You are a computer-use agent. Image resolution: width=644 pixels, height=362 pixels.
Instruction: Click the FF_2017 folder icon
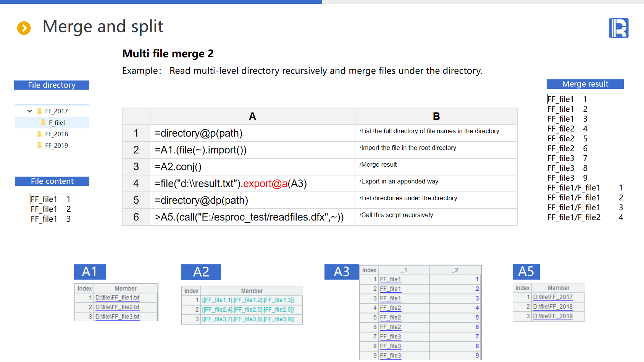tap(39, 111)
